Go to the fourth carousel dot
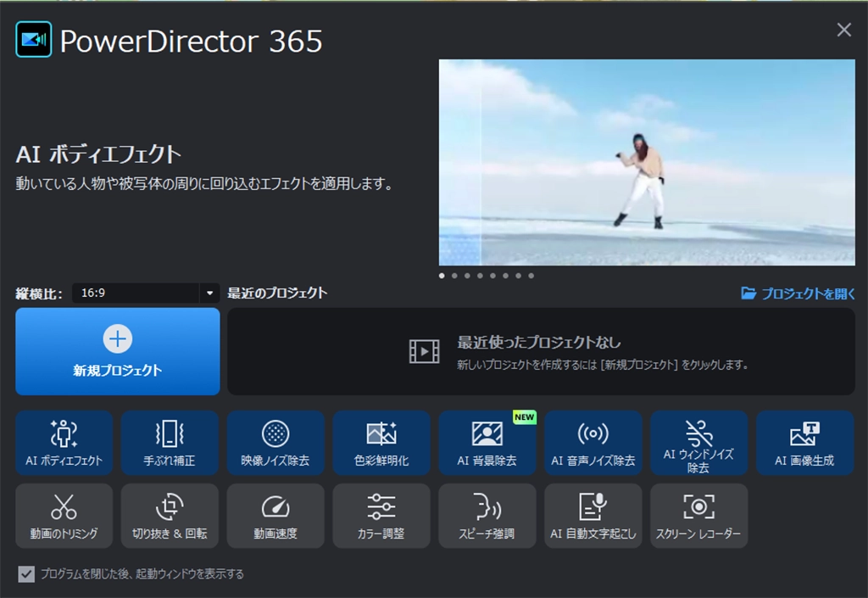This screenshot has width=868, height=598. pos(480,276)
